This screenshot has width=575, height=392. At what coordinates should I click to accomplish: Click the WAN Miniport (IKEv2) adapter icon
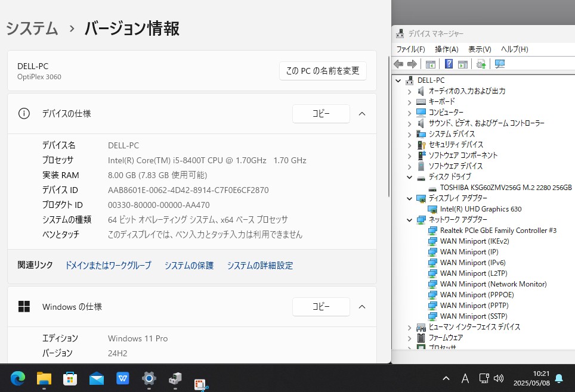[x=432, y=241]
